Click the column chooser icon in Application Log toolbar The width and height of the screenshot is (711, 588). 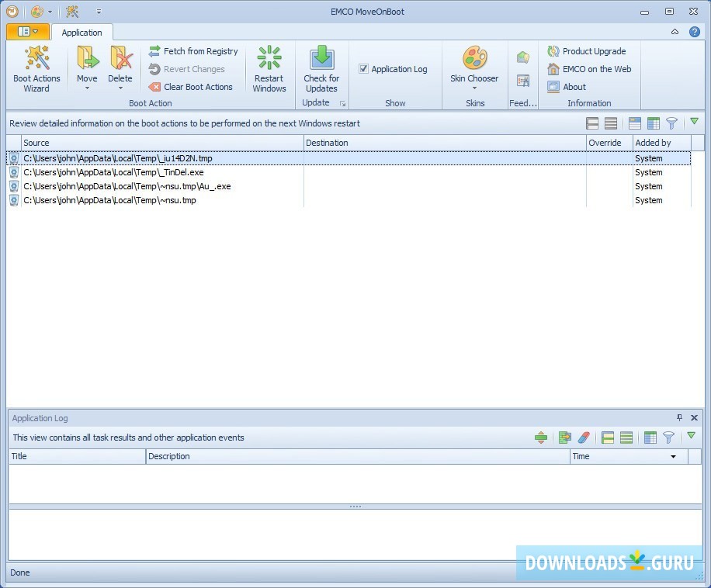(x=650, y=438)
